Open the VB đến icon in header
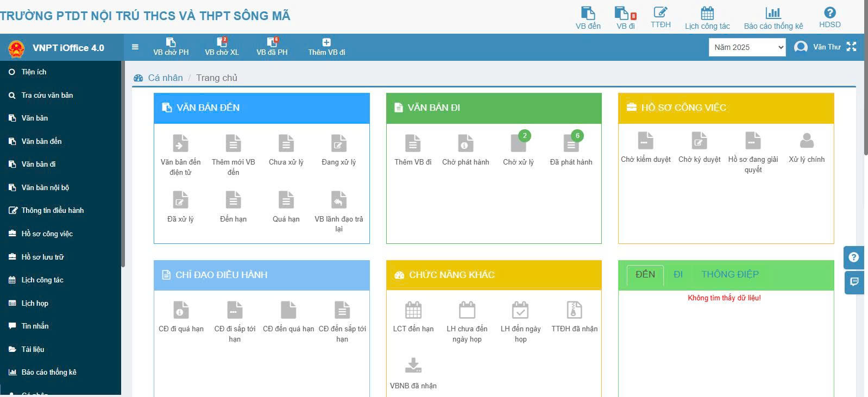 coord(588,14)
